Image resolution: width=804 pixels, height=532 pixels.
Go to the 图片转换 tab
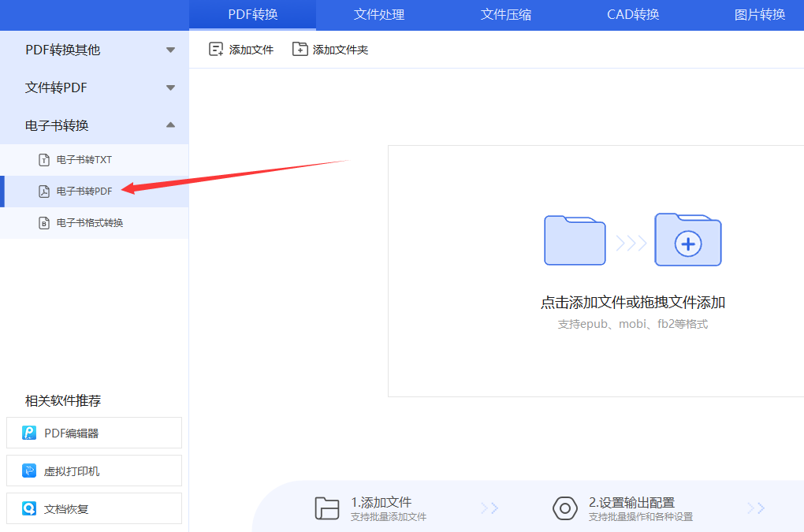[760, 15]
